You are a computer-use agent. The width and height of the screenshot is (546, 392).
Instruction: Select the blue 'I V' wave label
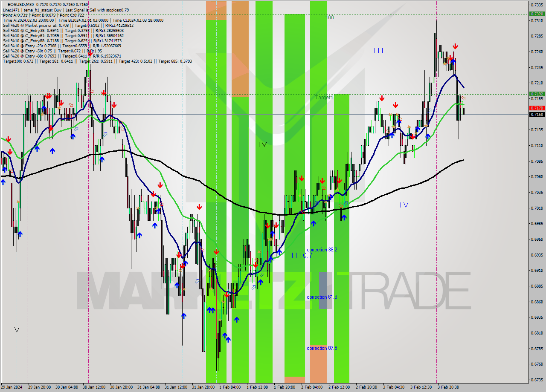[x=404, y=205]
